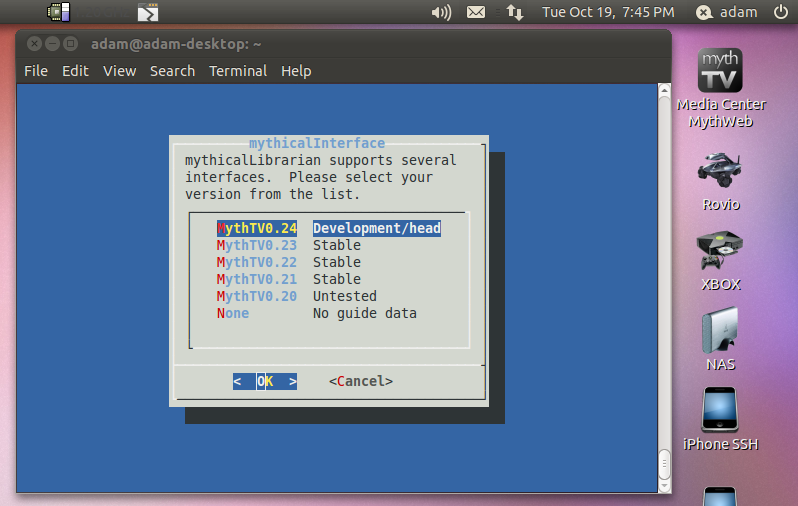Click the network up/down arrows indicator
798x506 pixels.
pyautogui.click(x=515, y=12)
